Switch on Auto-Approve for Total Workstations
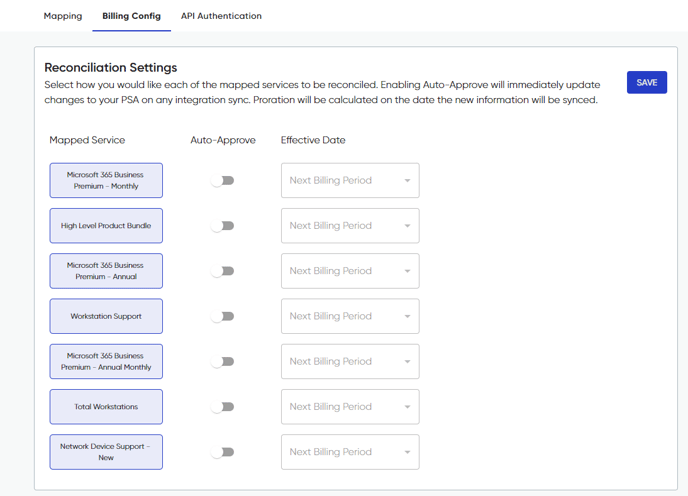The width and height of the screenshot is (688, 496). 222,406
